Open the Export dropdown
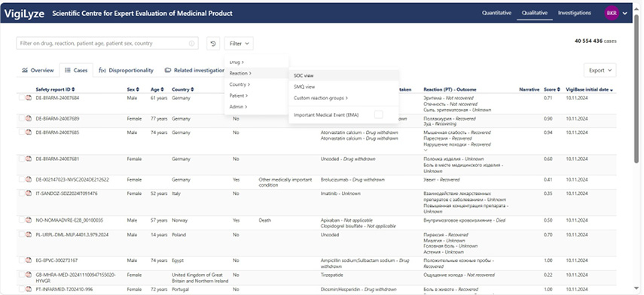644x295 pixels. click(x=600, y=71)
